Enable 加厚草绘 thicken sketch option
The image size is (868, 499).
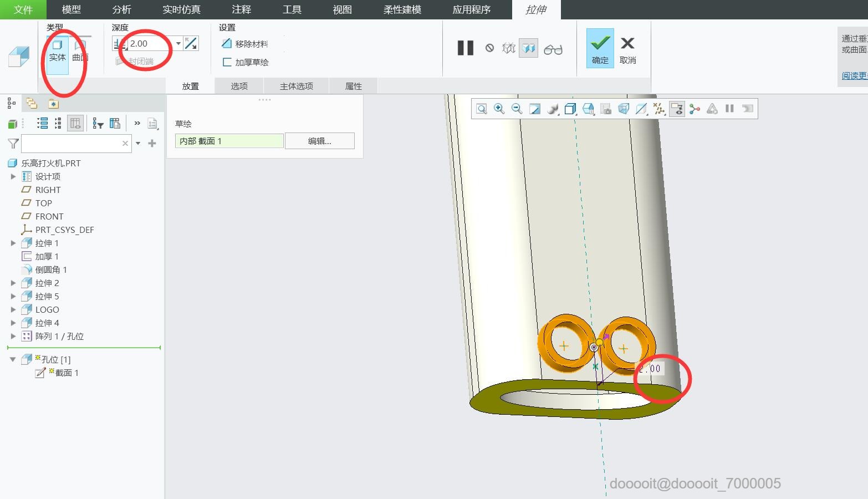coord(227,62)
